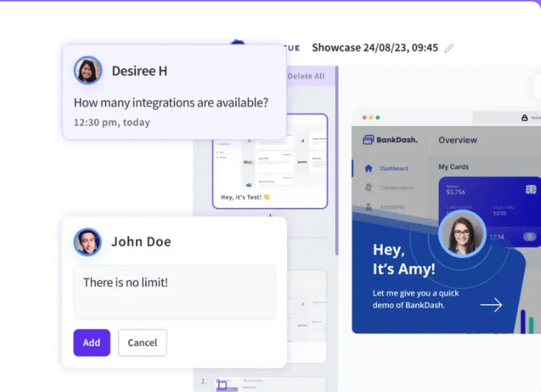Click the Overview heading
This screenshot has width=541, height=392.
(x=458, y=140)
